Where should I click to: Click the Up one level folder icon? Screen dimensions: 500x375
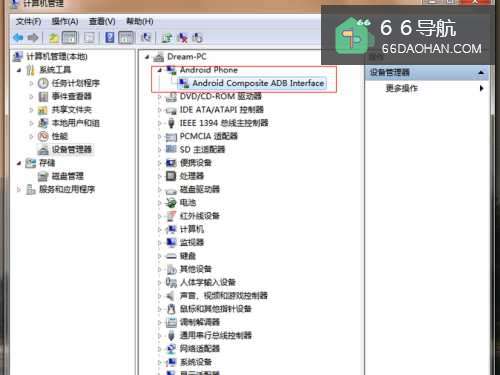pos(53,38)
